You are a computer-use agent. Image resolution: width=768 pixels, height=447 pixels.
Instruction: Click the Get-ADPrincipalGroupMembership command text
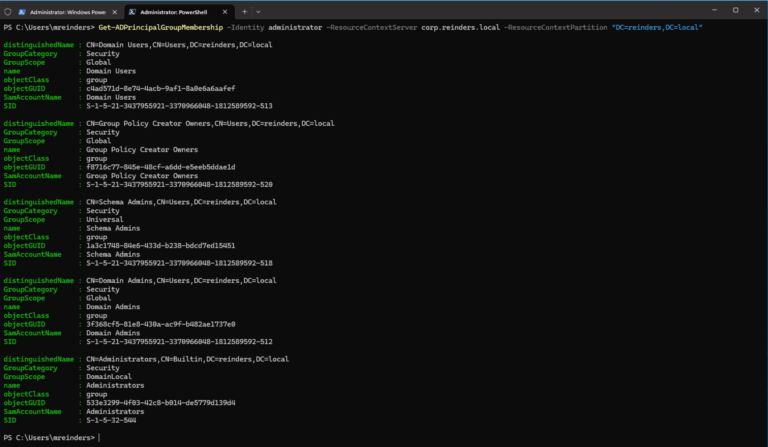(x=161, y=27)
